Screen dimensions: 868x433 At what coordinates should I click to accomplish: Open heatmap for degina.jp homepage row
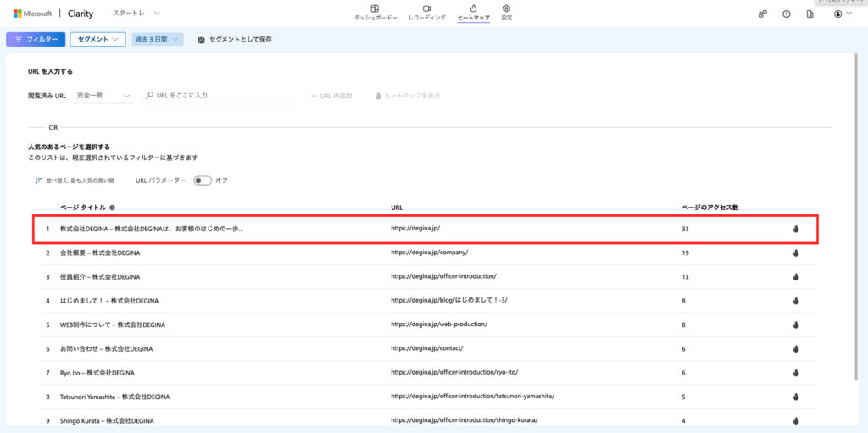tap(796, 229)
